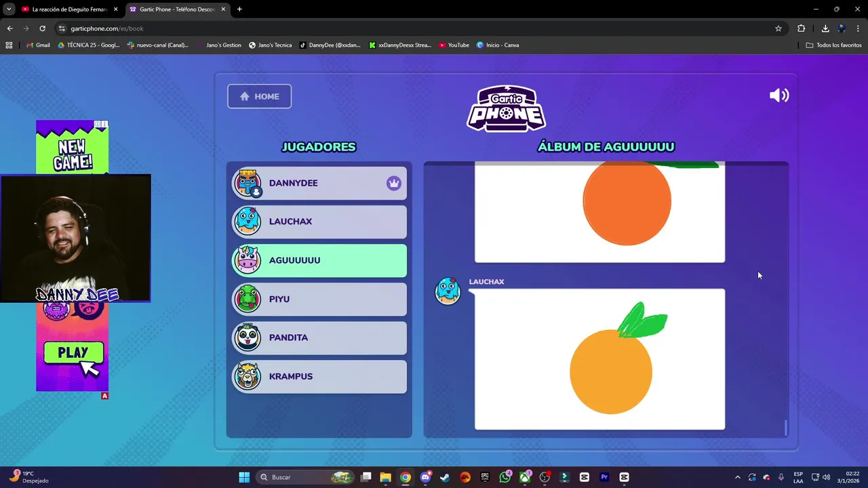This screenshot has height=488, width=868.
Task: Close the Gartic Phone tab
Action: pyautogui.click(x=223, y=9)
